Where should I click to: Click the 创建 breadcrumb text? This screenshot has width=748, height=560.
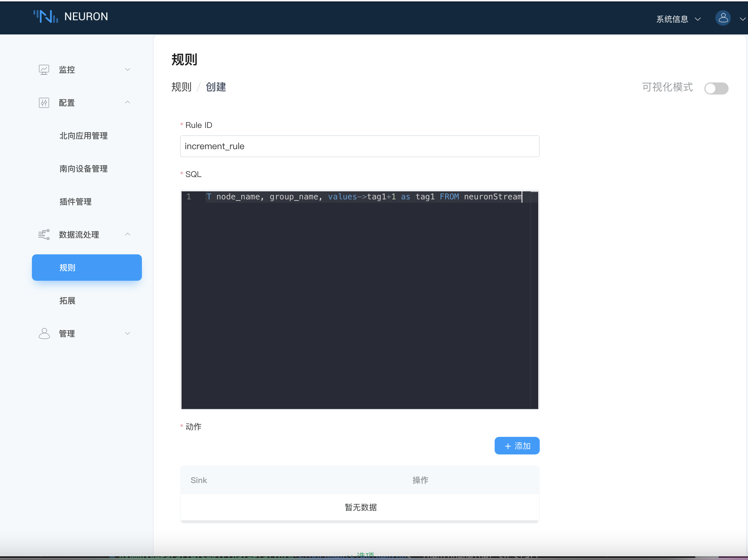point(216,87)
